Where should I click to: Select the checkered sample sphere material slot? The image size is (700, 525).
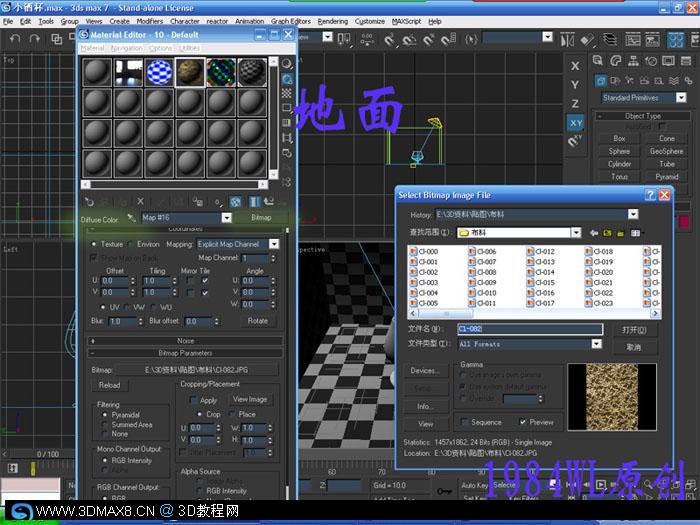(159, 72)
